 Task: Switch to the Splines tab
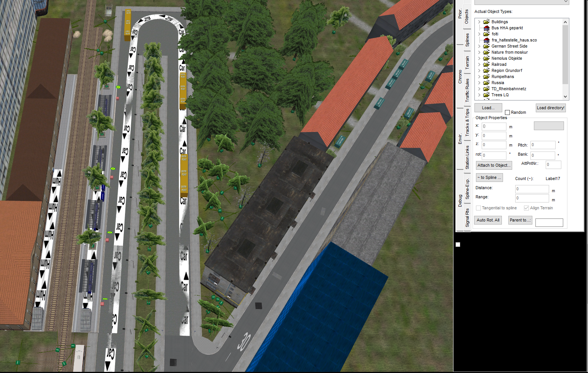(467, 40)
